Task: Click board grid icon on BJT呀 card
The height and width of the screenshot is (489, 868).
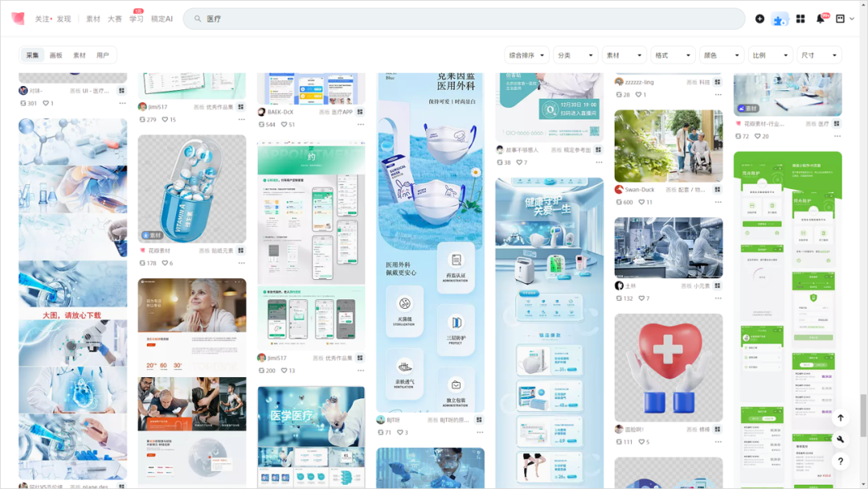Action: pos(479,420)
